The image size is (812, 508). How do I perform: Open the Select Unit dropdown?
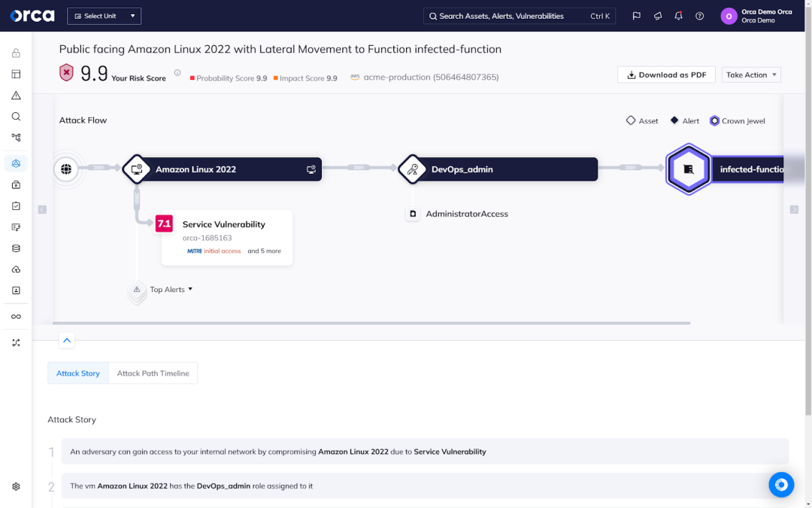(104, 16)
